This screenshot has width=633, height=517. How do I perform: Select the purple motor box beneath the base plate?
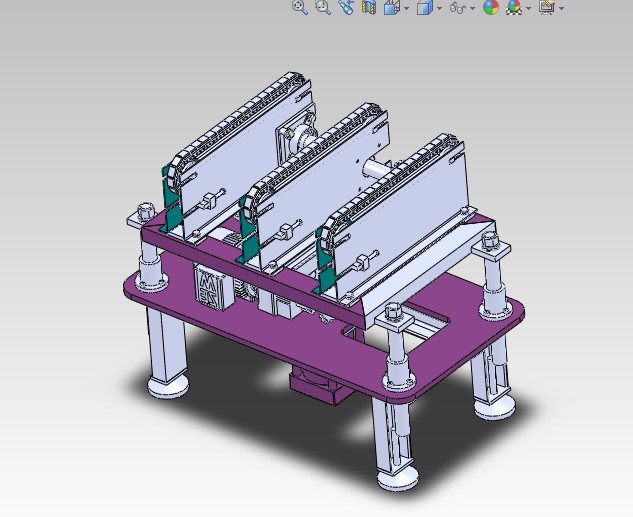coord(317,387)
